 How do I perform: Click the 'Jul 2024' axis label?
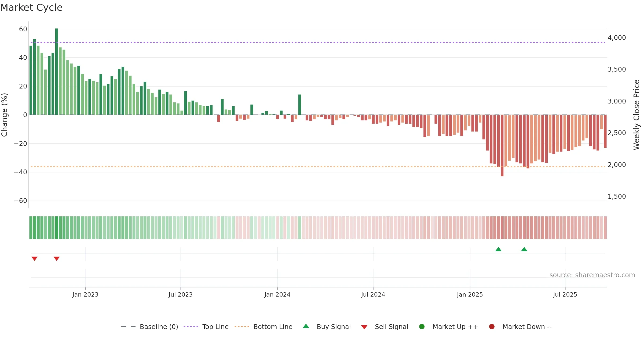coord(373,294)
